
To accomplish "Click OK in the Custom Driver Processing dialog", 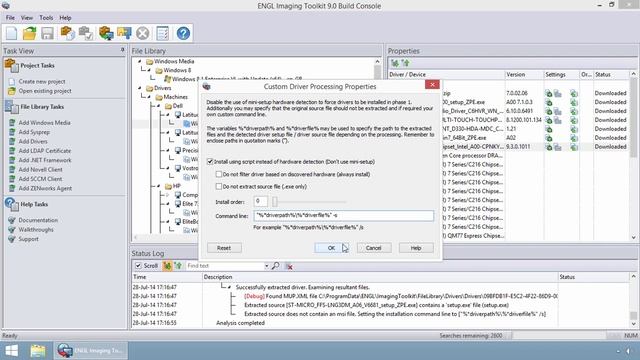I will tap(331, 248).
